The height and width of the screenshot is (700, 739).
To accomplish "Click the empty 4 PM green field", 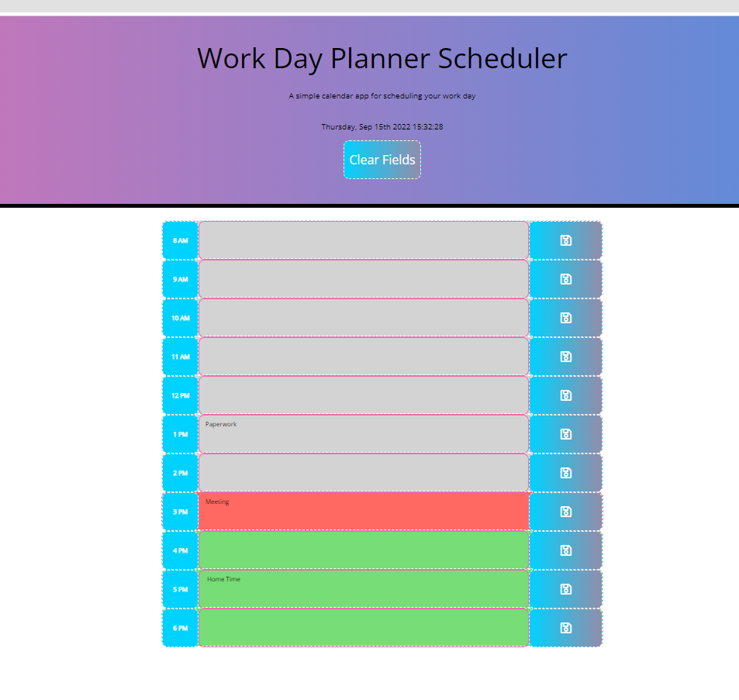I will 363,550.
